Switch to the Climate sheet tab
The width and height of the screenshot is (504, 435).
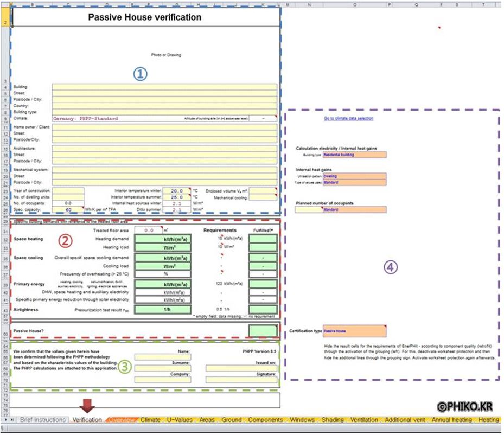[x=150, y=420]
